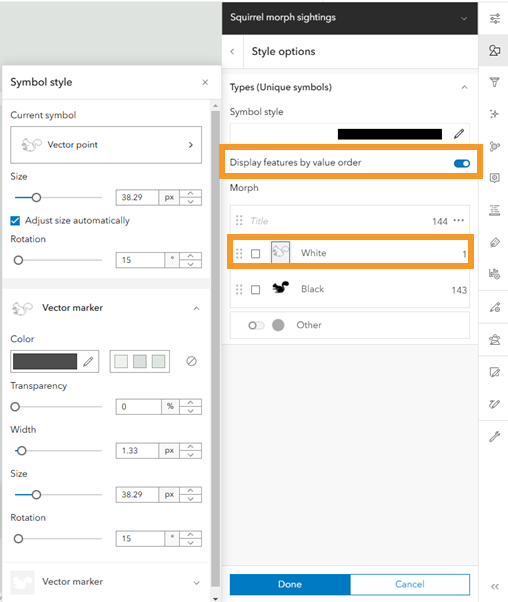Open the Aggregation clustering icon

(495, 146)
